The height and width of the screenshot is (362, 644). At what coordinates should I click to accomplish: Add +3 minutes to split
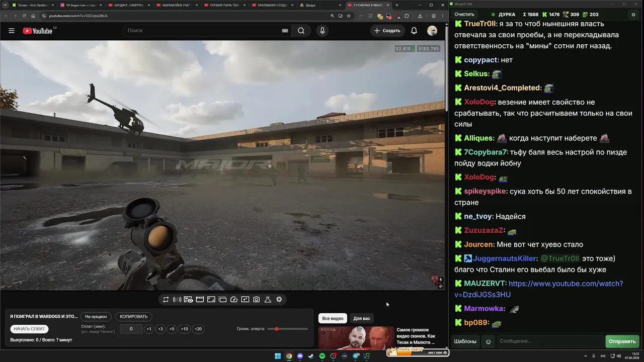coord(160,329)
